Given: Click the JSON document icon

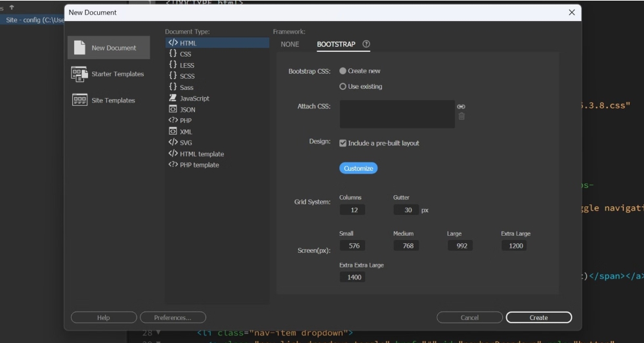Looking at the screenshot, I should [173, 109].
